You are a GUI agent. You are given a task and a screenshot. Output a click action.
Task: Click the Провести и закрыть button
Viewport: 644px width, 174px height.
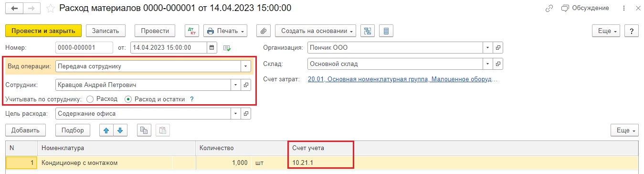click(43, 31)
